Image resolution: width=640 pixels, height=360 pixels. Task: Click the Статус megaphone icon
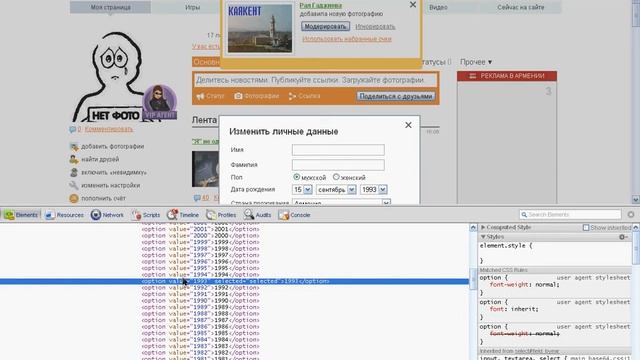point(200,96)
